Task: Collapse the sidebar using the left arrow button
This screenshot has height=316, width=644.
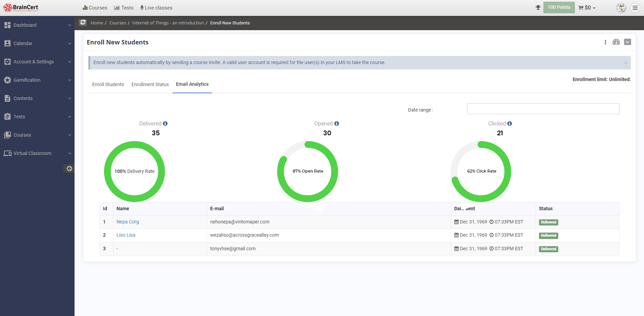Action: pyautogui.click(x=69, y=169)
